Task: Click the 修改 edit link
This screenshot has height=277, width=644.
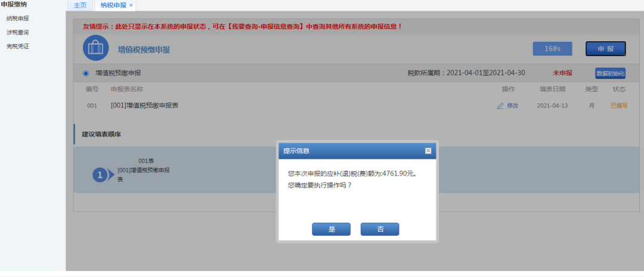Action: click(x=513, y=106)
